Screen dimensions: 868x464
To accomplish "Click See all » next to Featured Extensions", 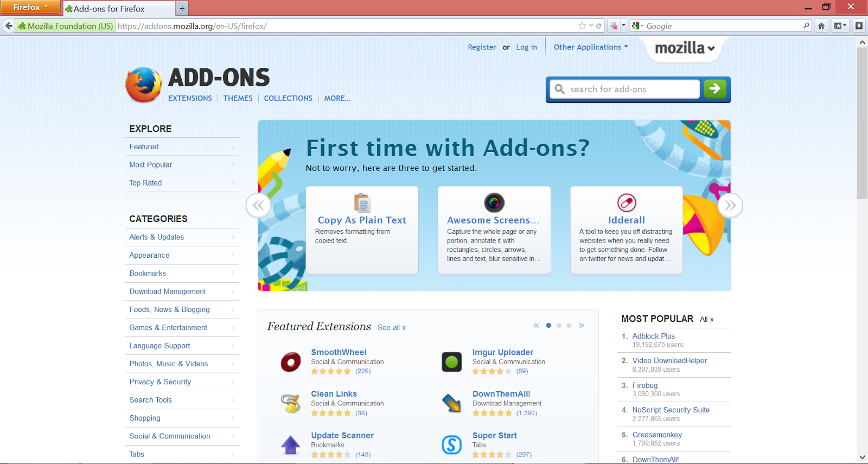I will coord(392,327).
